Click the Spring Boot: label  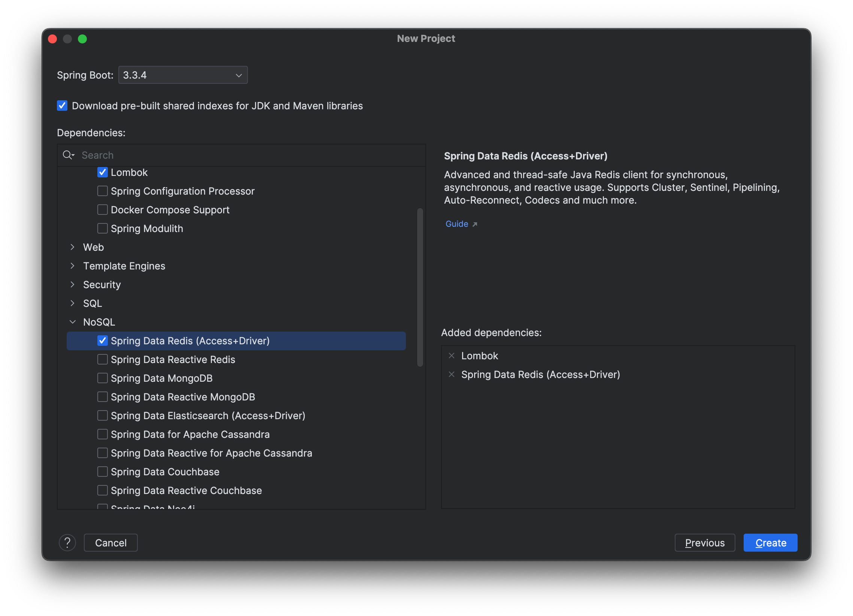click(x=85, y=75)
